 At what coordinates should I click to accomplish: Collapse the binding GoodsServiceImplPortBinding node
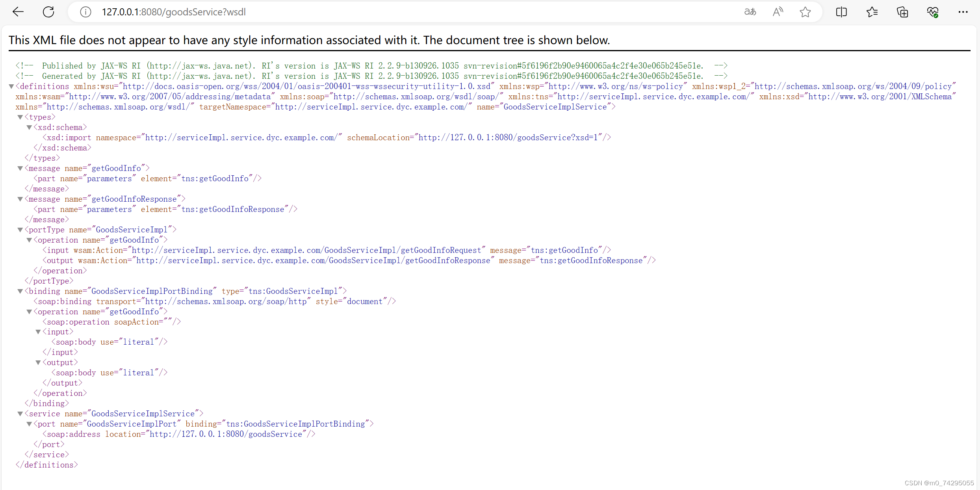tap(20, 291)
